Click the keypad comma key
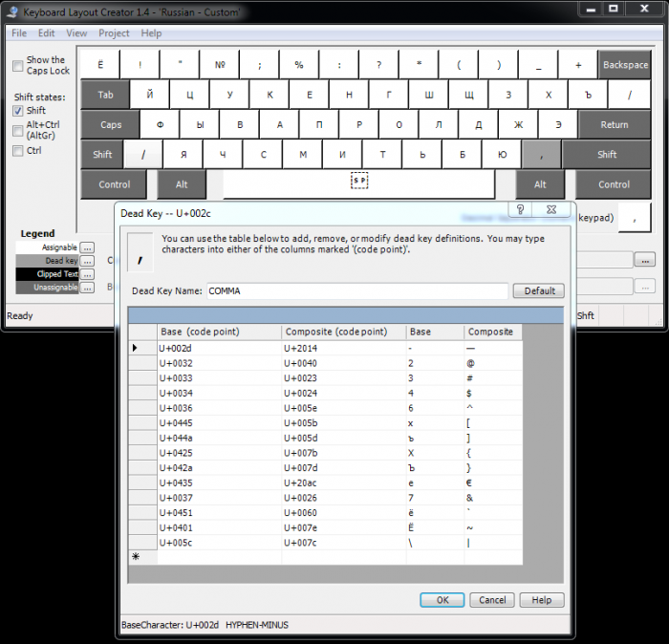The image size is (669, 644). (x=635, y=218)
